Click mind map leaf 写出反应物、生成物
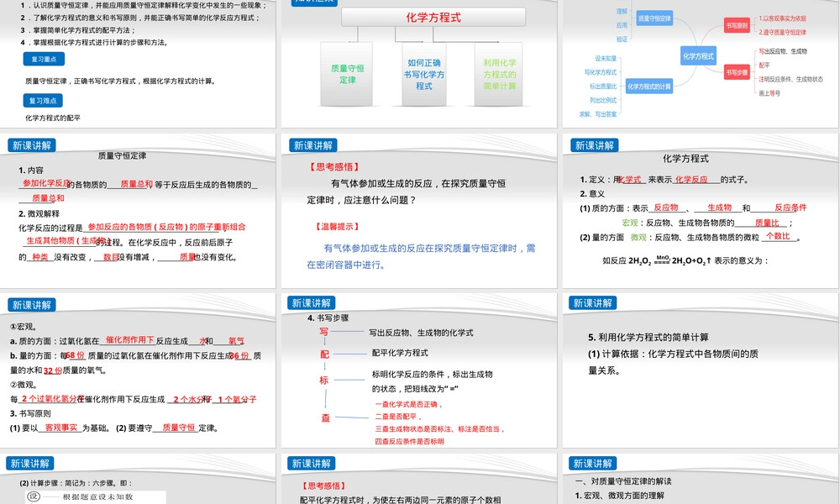This screenshot has width=840, height=504. pyautogui.click(x=783, y=51)
